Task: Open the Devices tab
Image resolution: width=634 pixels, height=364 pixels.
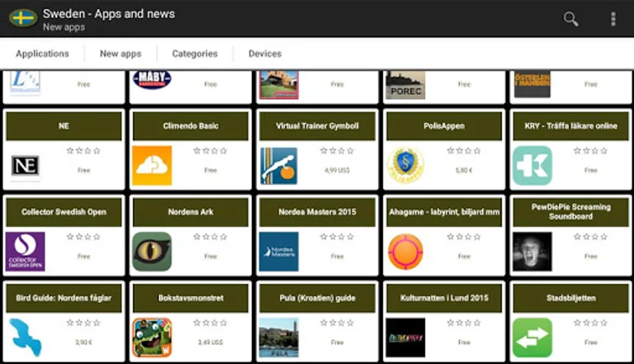Action: click(x=265, y=54)
